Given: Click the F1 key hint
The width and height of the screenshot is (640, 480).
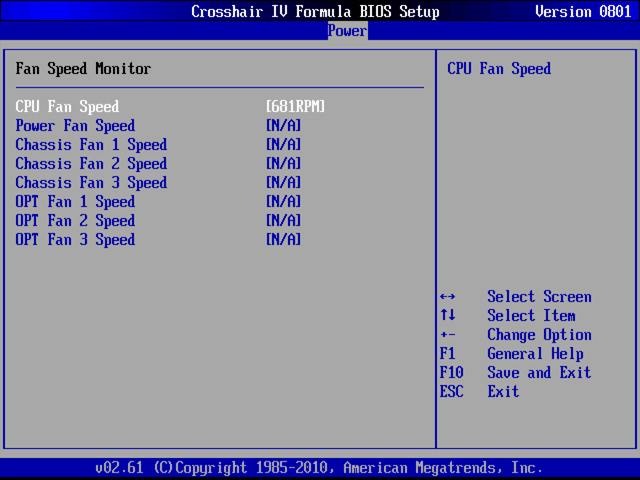Looking at the screenshot, I should (x=448, y=353).
